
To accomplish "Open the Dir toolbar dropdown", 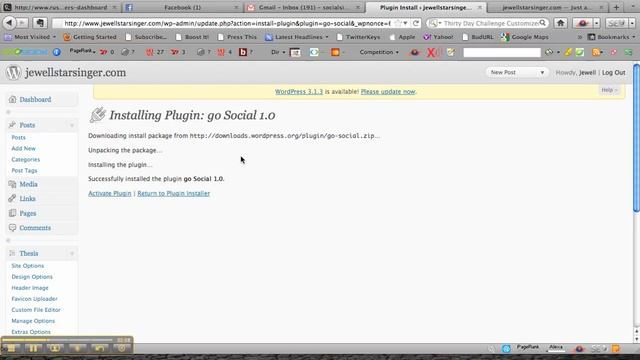I will pos(278,52).
